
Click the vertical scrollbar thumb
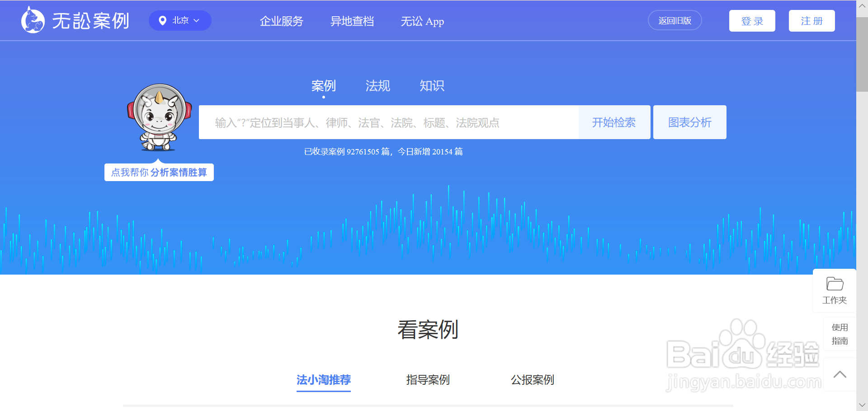pos(862,54)
